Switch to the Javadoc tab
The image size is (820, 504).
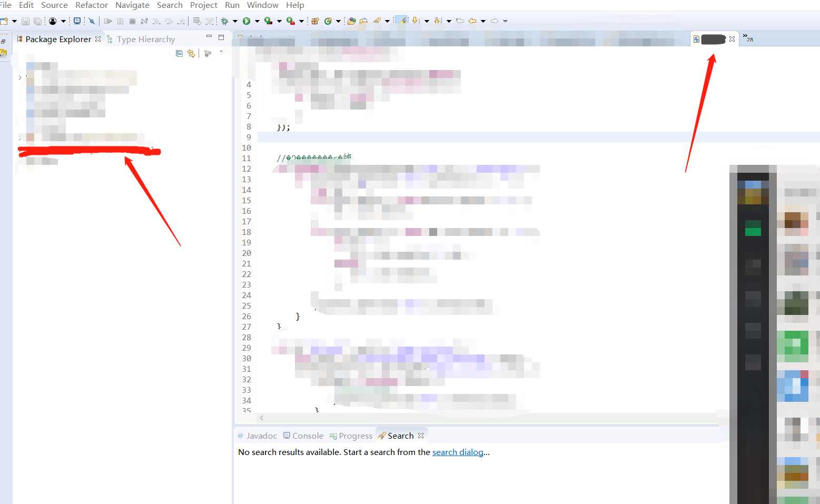click(257, 436)
